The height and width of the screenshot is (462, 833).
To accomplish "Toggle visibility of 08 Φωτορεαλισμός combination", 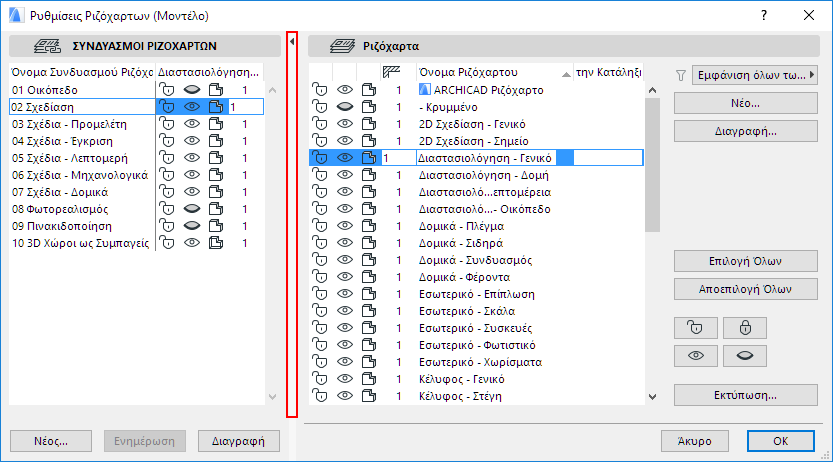I will (x=192, y=209).
